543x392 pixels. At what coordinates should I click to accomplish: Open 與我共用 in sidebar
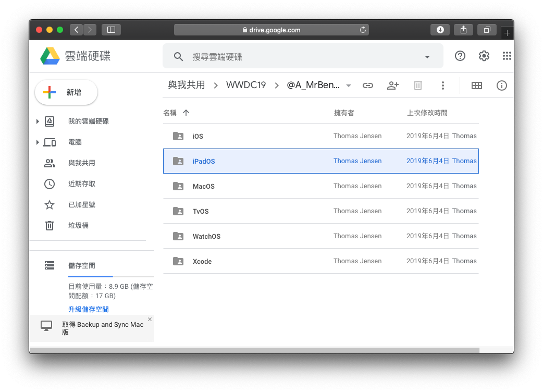point(81,163)
